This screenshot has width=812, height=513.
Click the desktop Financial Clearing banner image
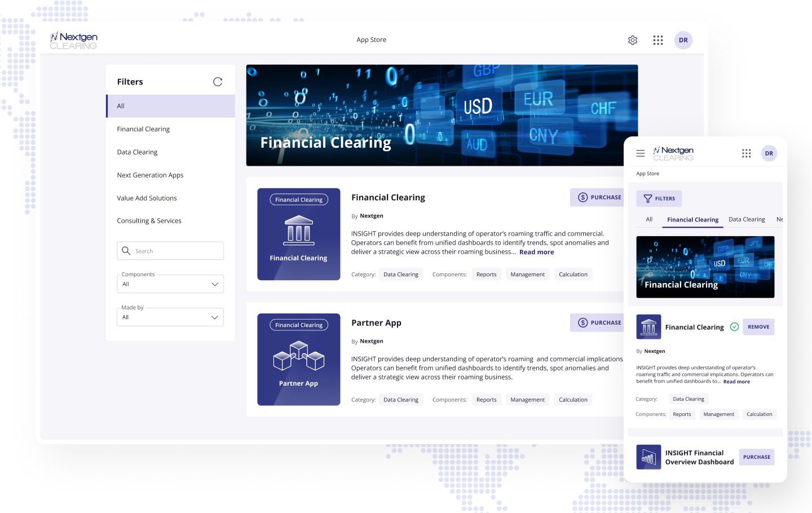(442, 115)
